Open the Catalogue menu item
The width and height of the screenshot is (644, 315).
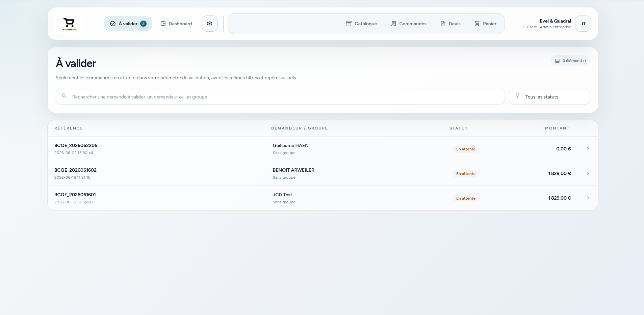coord(362,24)
